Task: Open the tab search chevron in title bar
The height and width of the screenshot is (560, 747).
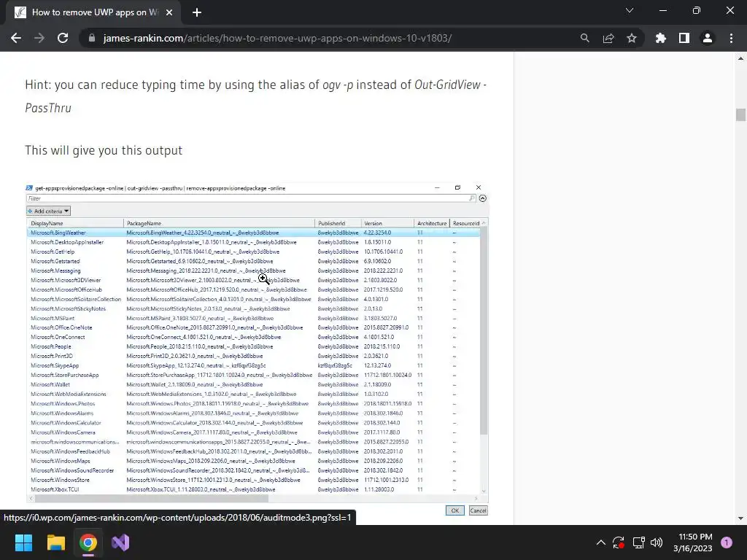Action: 630,10
